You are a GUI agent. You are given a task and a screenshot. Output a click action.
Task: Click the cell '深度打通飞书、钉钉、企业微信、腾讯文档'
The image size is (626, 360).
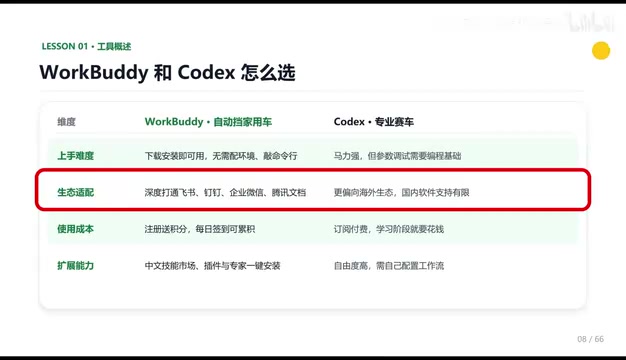point(225,193)
